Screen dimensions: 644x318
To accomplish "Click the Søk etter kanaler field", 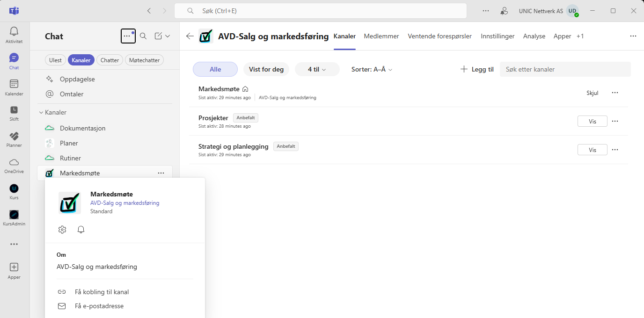I will pyautogui.click(x=565, y=69).
